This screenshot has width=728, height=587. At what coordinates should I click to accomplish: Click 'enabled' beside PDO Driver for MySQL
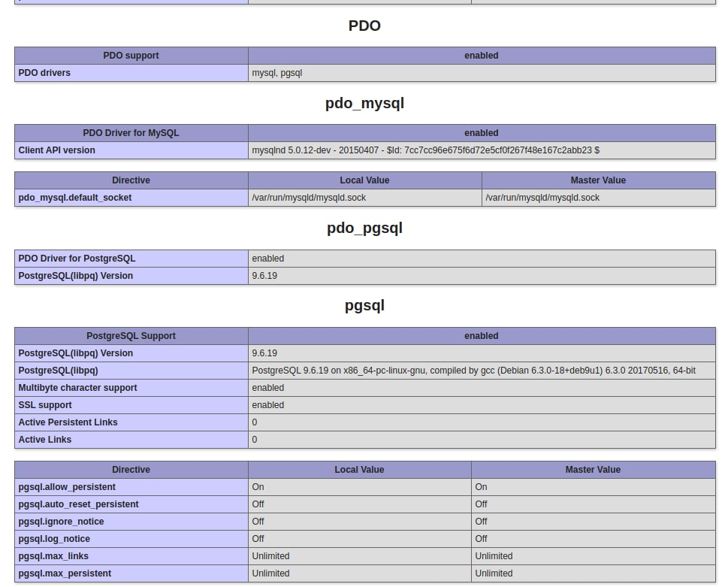tap(482, 133)
